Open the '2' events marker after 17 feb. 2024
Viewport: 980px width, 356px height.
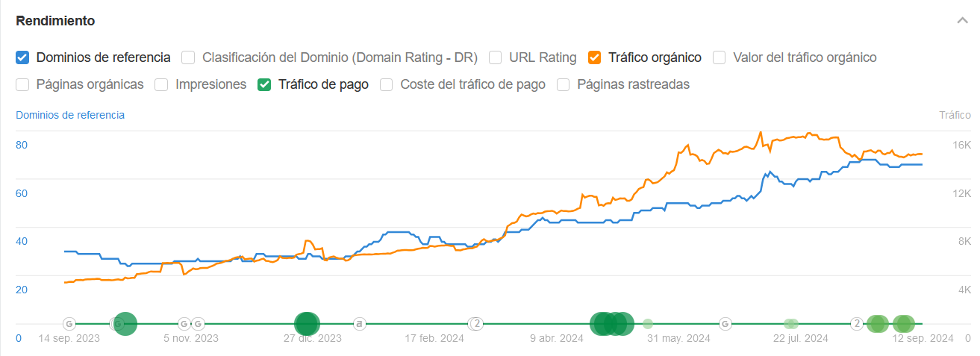pyautogui.click(x=477, y=324)
